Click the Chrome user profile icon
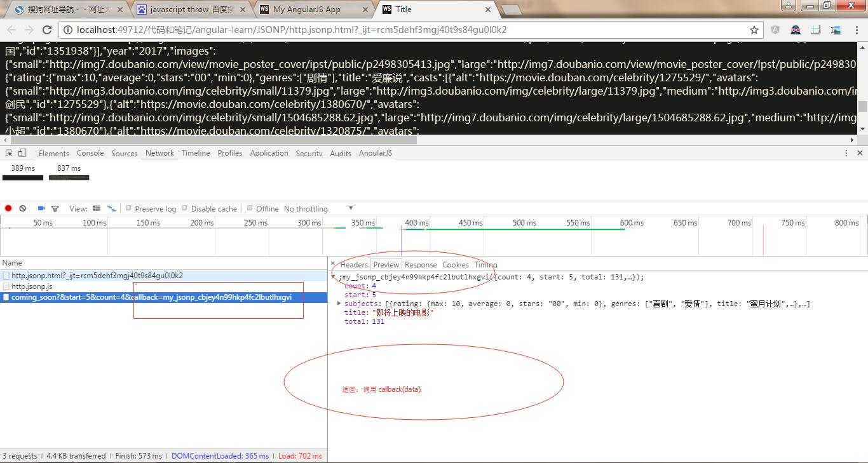Screen dimensions: 868x463 788,6
